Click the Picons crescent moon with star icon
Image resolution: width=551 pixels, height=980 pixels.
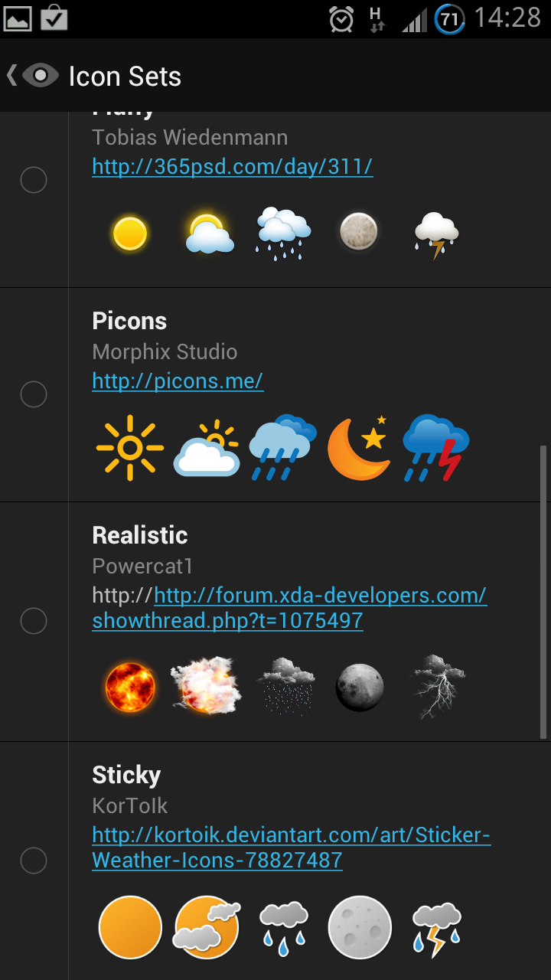(x=359, y=448)
